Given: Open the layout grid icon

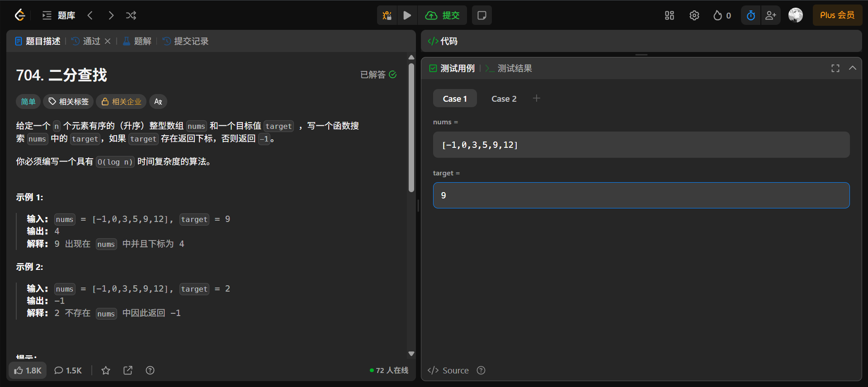Looking at the screenshot, I should [x=670, y=15].
